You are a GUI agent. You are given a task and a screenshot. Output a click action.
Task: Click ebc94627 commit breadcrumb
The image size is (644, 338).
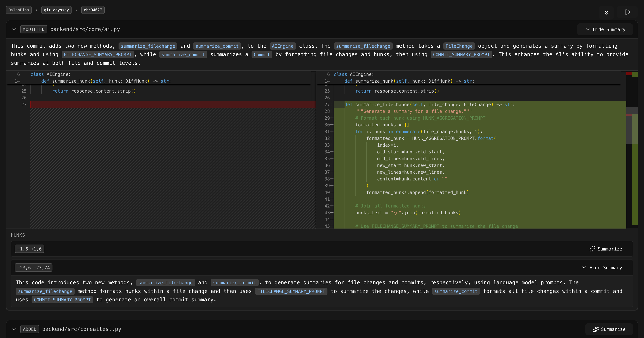click(x=93, y=10)
